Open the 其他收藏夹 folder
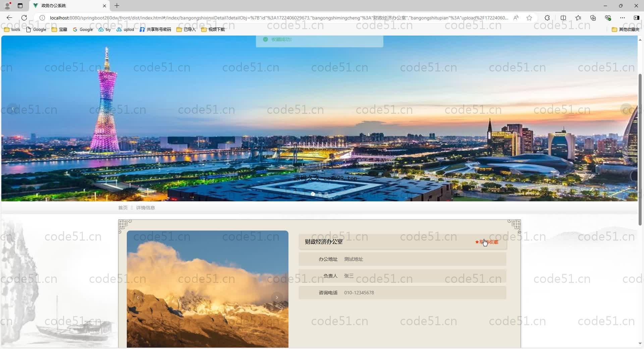The width and height of the screenshot is (644, 349). click(x=626, y=30)
